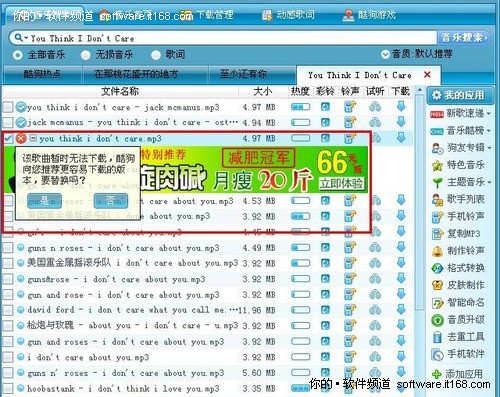Image resolution: width=500 pixels, height=397 pixels.
Task: Switch to the 在那桃花盛开的地方 tab
Action: (145, 74)
